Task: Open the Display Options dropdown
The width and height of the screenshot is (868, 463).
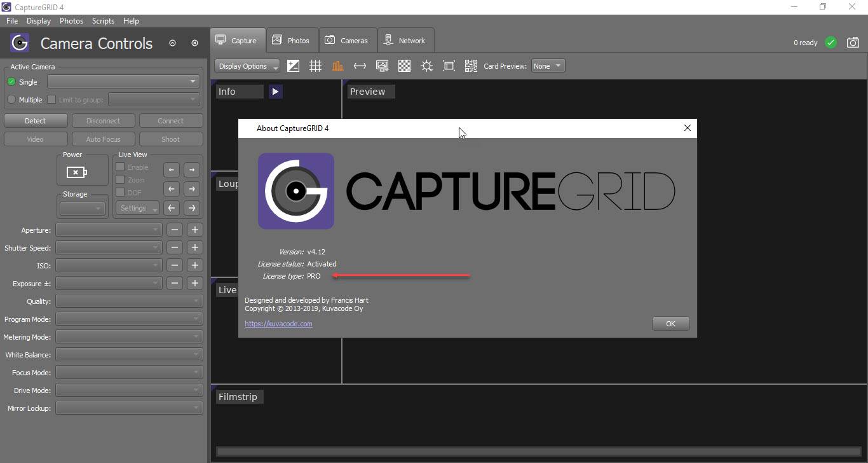Action: click(x=247, y=66)
